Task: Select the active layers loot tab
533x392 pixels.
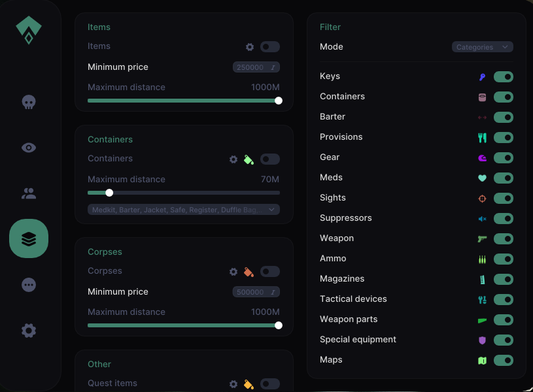Action: click(x=29, y=238)
